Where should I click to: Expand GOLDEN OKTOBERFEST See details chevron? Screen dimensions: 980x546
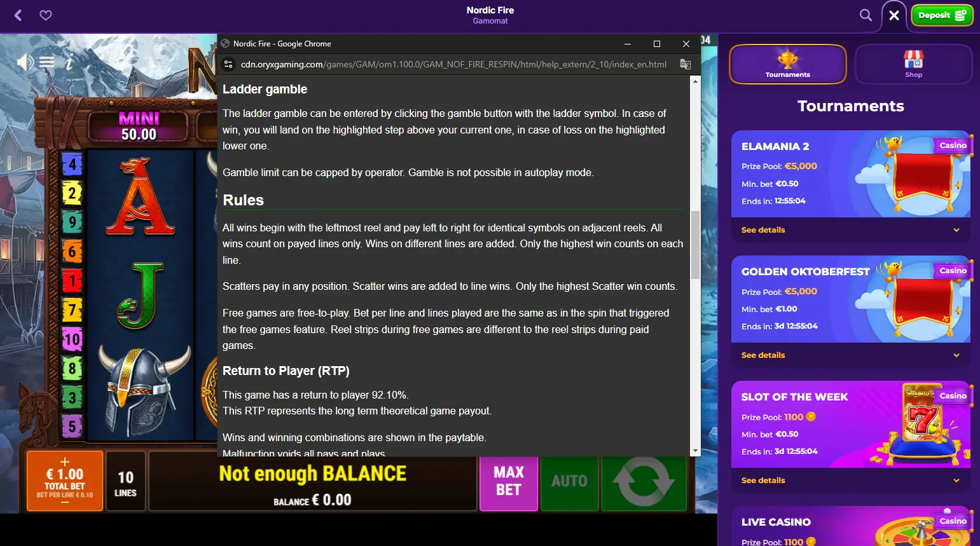coord(956,355)
